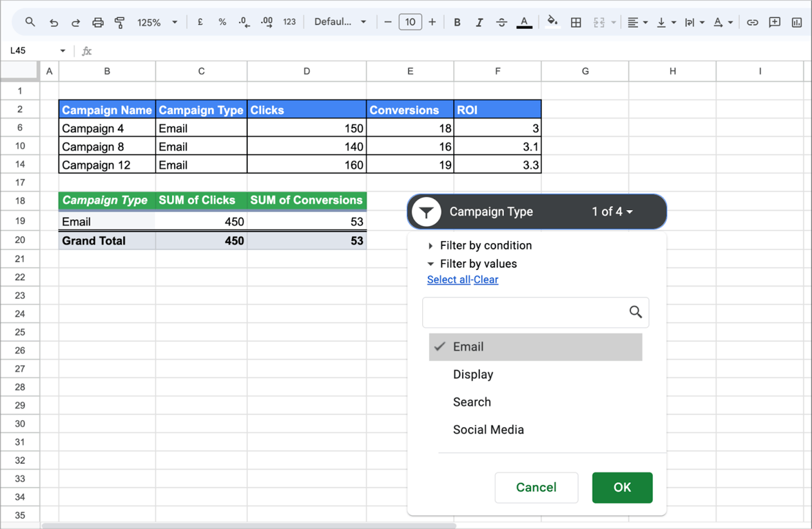Click the SUM of Clicks header cell
812x529 pixels.
click(x=201, y=200)
